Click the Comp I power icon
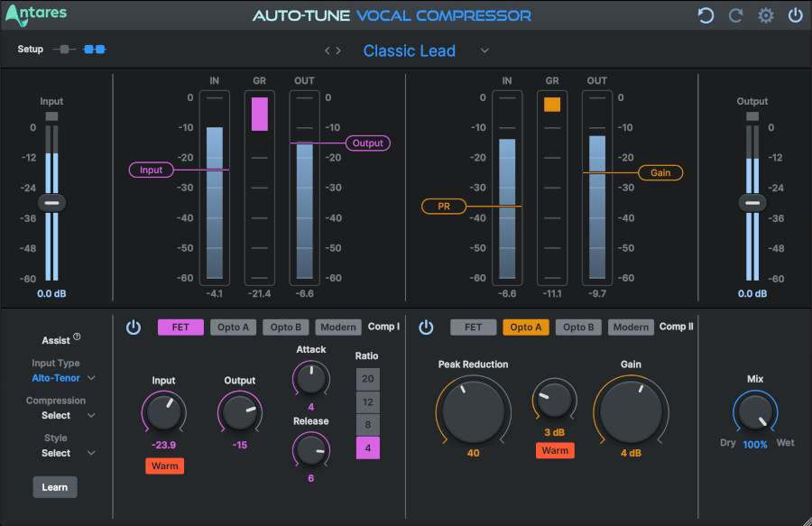Screen dimensions: 812x526 pyautogui.click(x=134, y=327)
